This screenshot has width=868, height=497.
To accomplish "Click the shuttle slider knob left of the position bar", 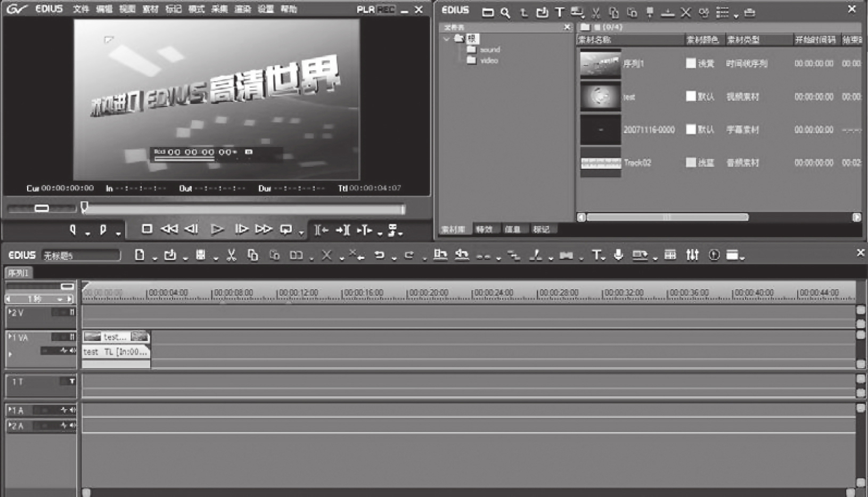I will click(x=42, y=208).
